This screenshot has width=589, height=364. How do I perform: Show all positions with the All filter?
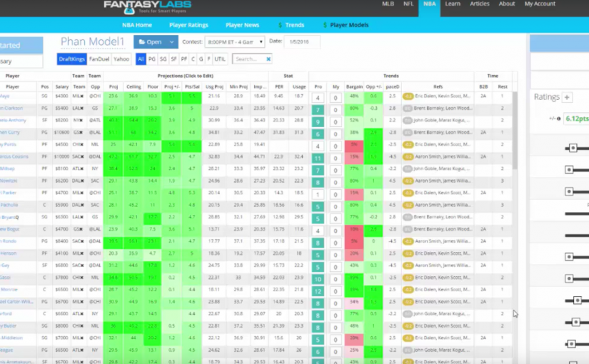point(141,59)
